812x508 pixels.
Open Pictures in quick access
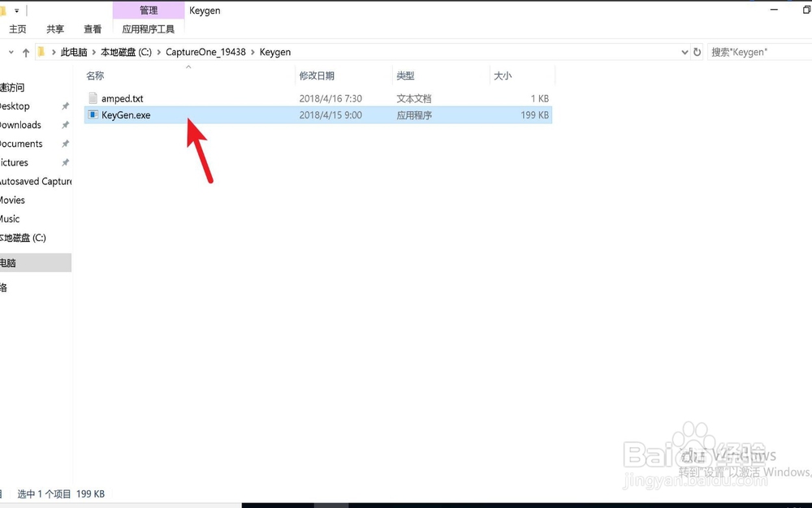pyautogui.click(x=14, y=162)
